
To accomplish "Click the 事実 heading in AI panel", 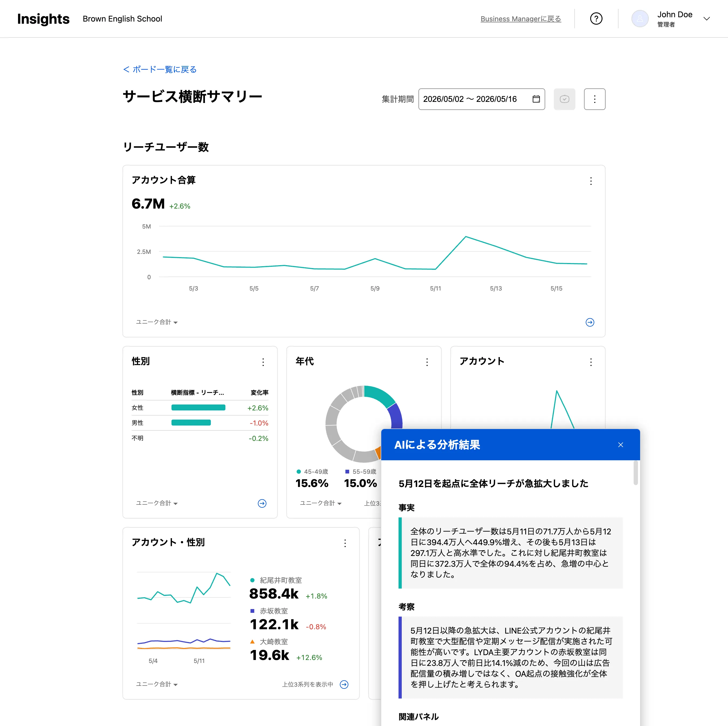I will coord(407,508).
